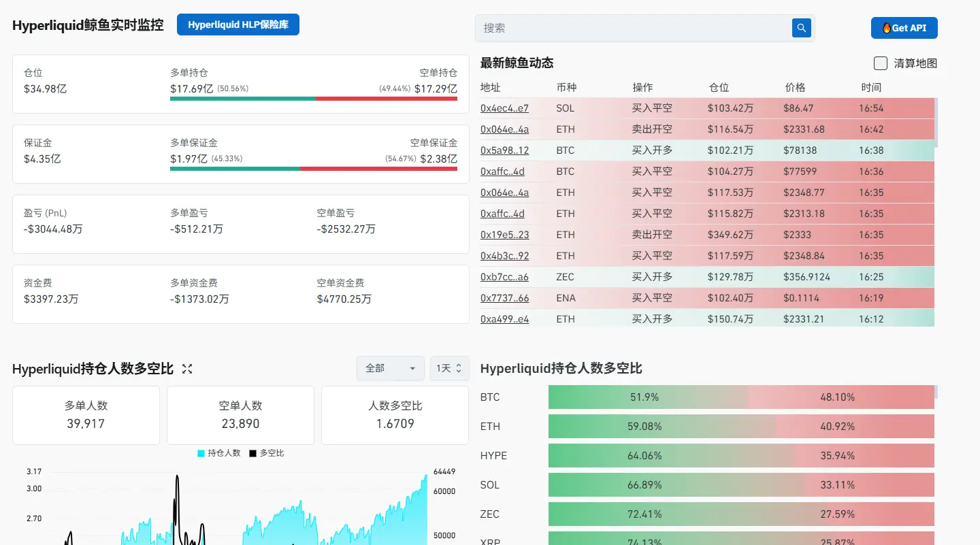Click the BTC 51.9% long ratio bar
This screenshot has width=980, height=545.
pyautogui.click(x=648, y=397)
